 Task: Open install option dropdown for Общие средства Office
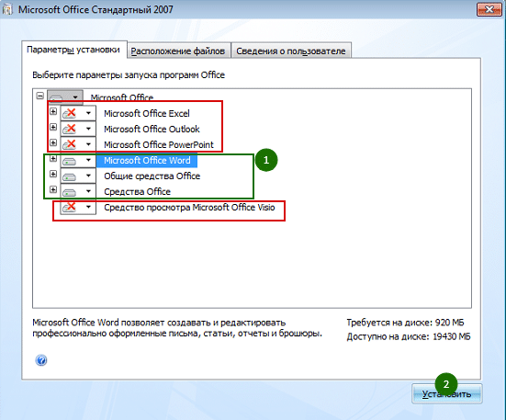[78, 176]
